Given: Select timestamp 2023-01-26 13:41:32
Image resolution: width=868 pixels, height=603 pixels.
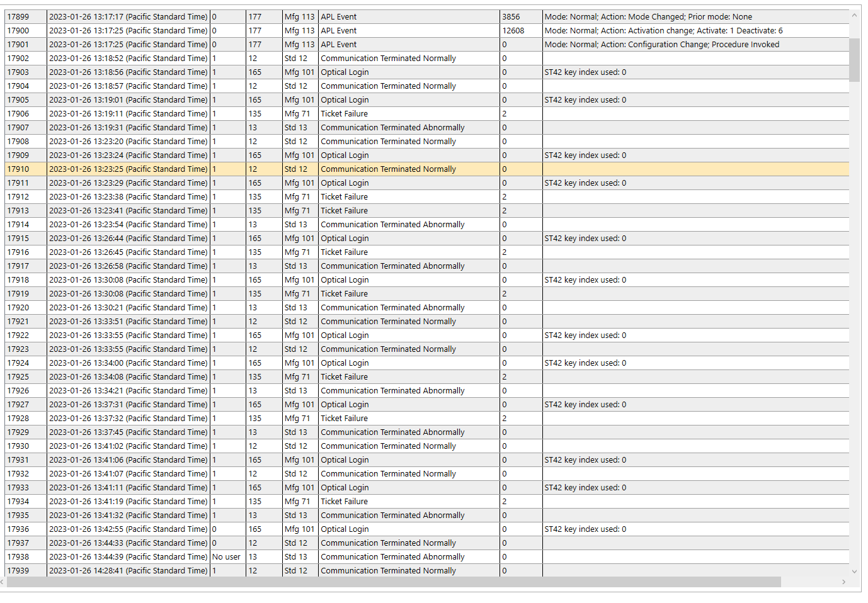Looking at the screenshot, I should tap(128, 516).
